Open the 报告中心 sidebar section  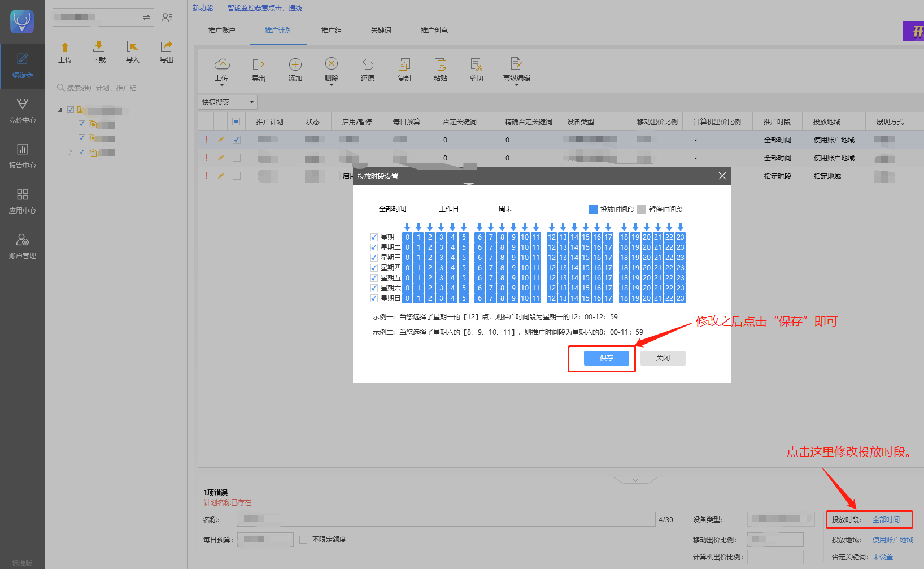tap(22, 157)
